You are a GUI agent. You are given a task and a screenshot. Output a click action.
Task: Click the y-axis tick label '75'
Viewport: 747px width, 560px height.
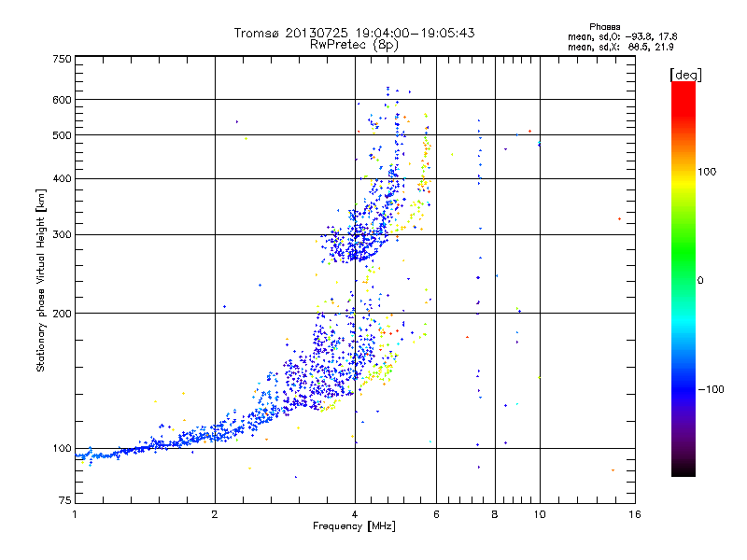[x=65, y=500]
